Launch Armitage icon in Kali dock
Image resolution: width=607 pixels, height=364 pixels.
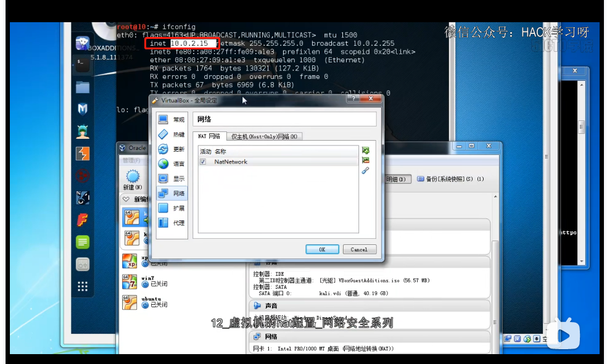tap(83, 131)
